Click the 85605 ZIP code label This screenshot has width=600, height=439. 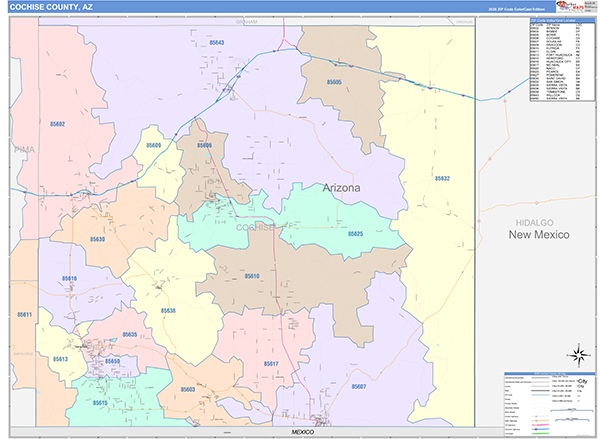point(334,82)
